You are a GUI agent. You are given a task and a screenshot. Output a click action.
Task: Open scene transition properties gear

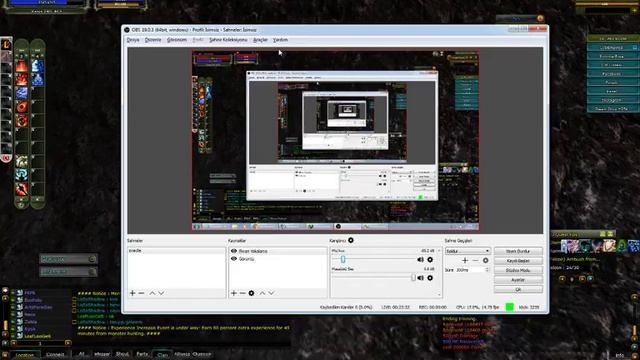click(x=485, y=260)
